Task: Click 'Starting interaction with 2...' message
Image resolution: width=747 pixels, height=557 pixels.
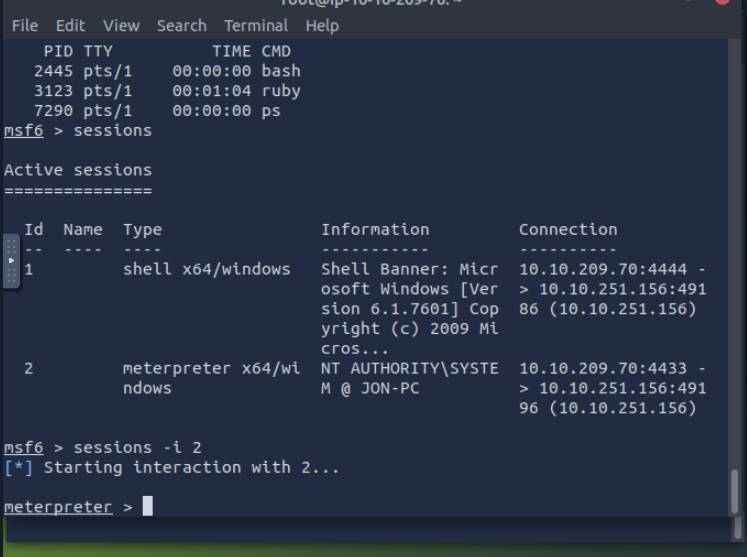Action: tap(192, 467)
